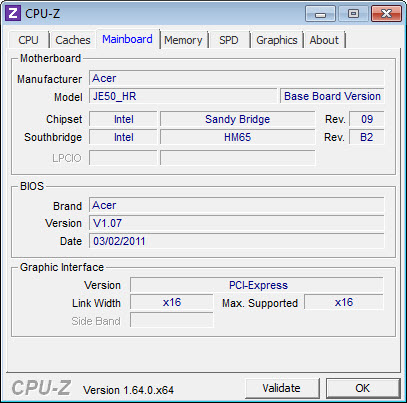Click the OK button

click(363, 388)
